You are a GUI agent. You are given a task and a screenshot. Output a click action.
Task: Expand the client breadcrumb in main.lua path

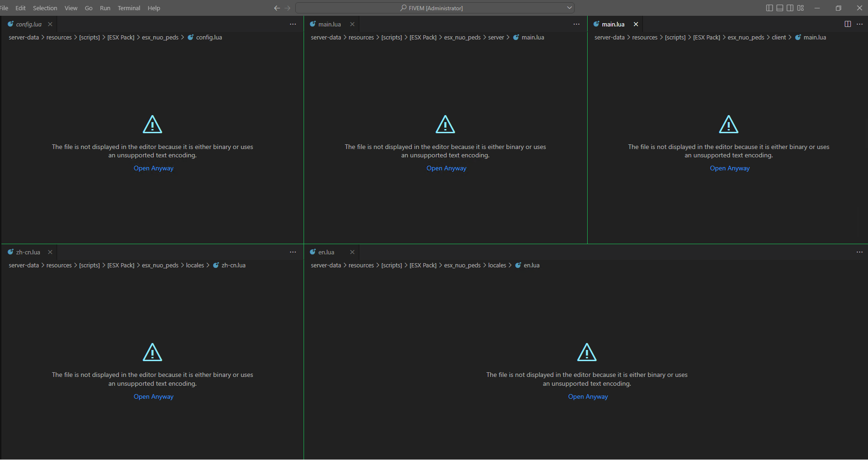coord(778,38)
